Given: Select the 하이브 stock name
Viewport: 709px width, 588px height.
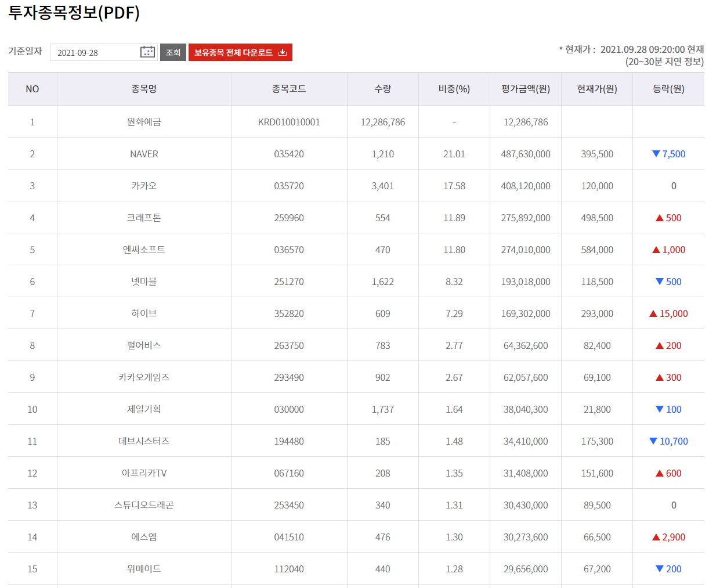Looking at the screenshot, I should click(144, 313).
